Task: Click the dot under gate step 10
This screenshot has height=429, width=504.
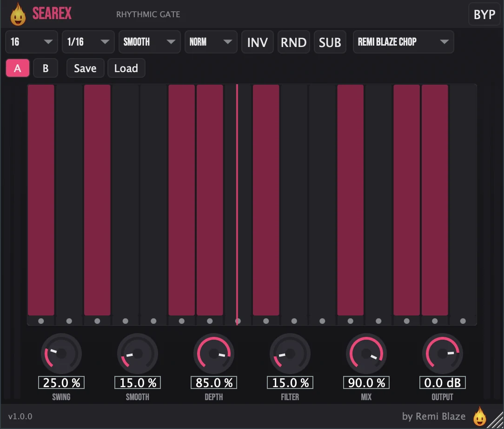Action: (294, 321)
